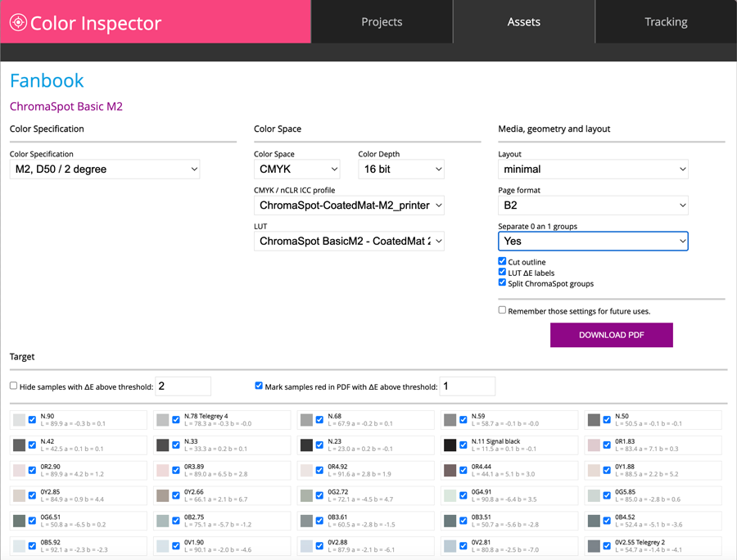Click the 0G6.51 dark green swatch

pyautogui.click(x=20, y=521)
